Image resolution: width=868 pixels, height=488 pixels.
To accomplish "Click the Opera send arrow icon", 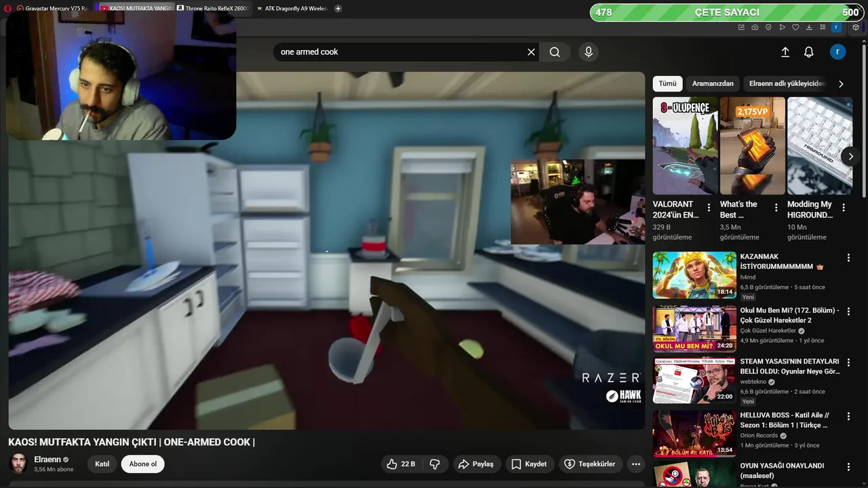I will click(782, 27).
